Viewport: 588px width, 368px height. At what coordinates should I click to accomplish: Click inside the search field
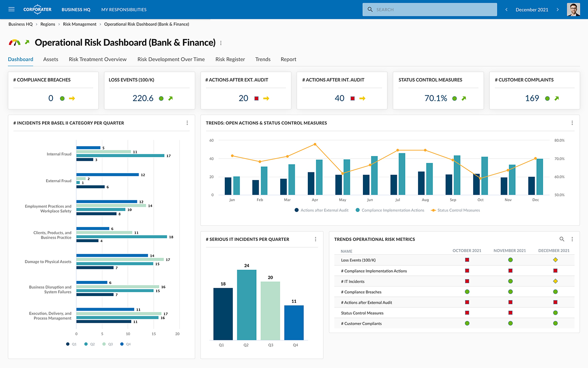429,9
